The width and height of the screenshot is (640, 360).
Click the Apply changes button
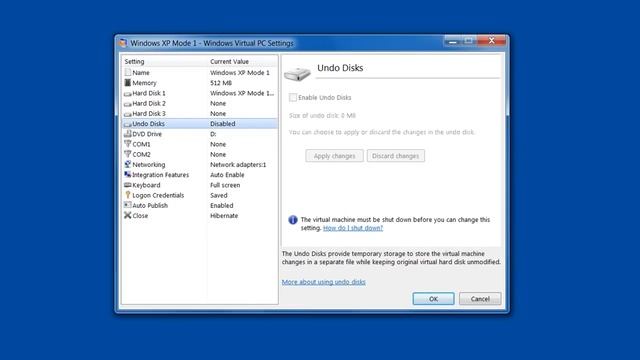point(334,156)
